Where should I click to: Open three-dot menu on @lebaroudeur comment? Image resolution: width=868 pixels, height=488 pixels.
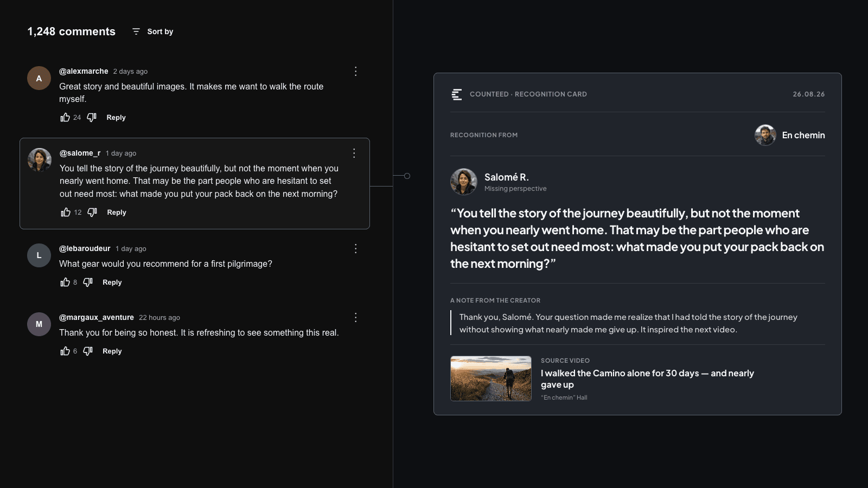point(355,248)
